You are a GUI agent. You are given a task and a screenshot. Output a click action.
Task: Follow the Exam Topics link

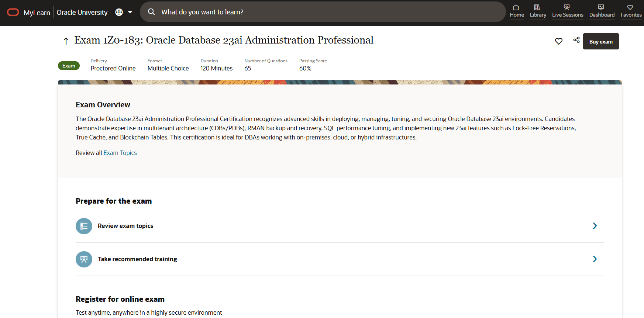[x=120, y=153]
